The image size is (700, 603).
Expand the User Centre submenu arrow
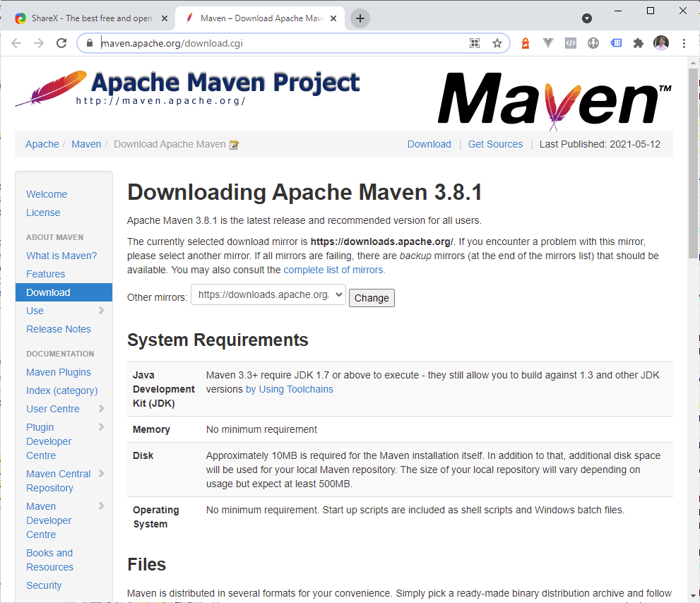click(x=102, y=409)
